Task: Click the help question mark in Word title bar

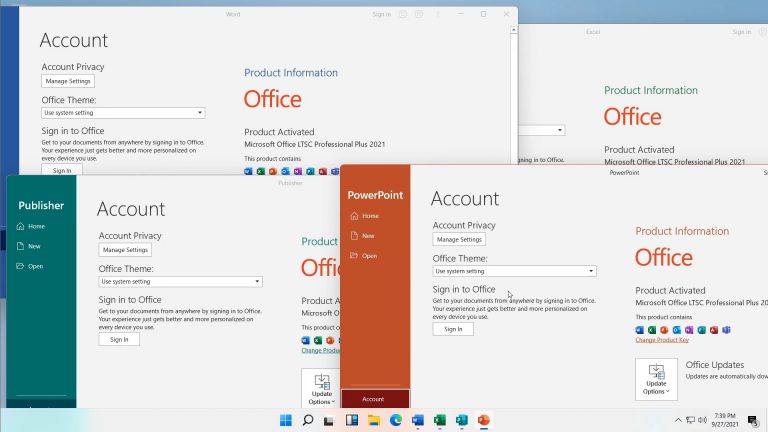Action: pyautogui.click(x=438, y=14)
